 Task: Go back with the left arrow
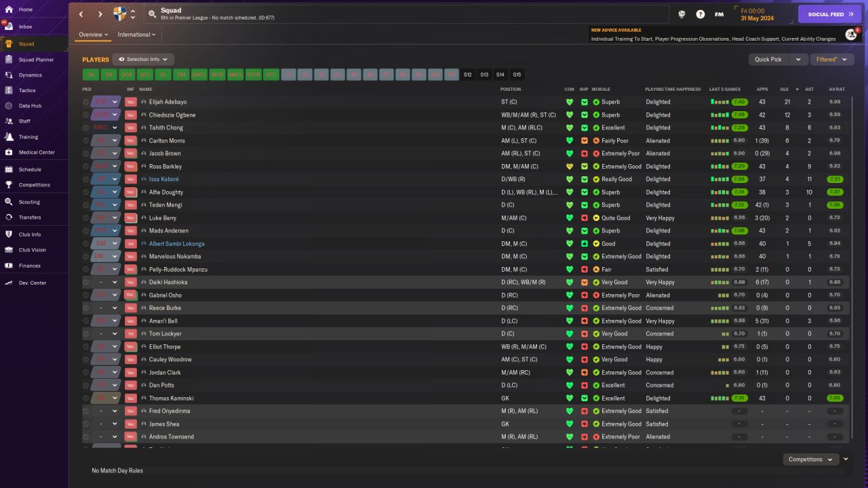point(81,14)
